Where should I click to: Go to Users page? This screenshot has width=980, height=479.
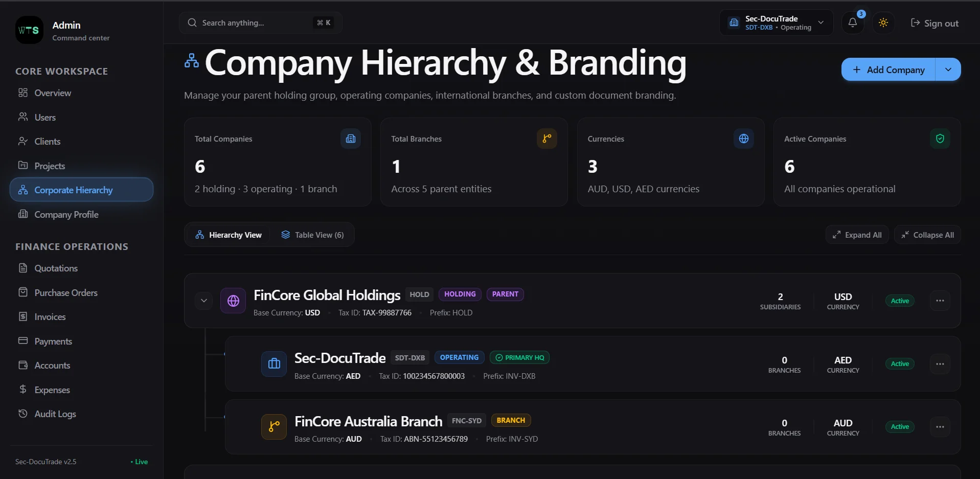point(81,117)
